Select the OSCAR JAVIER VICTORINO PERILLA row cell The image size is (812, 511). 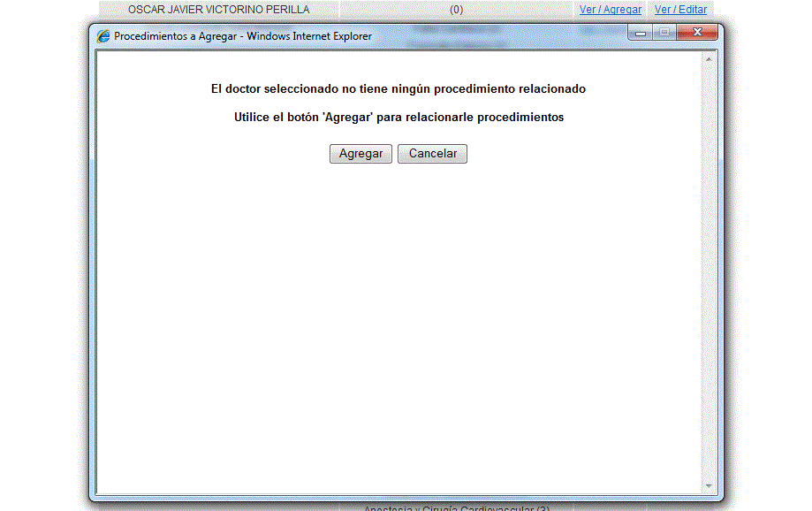[x=218, y=10]
